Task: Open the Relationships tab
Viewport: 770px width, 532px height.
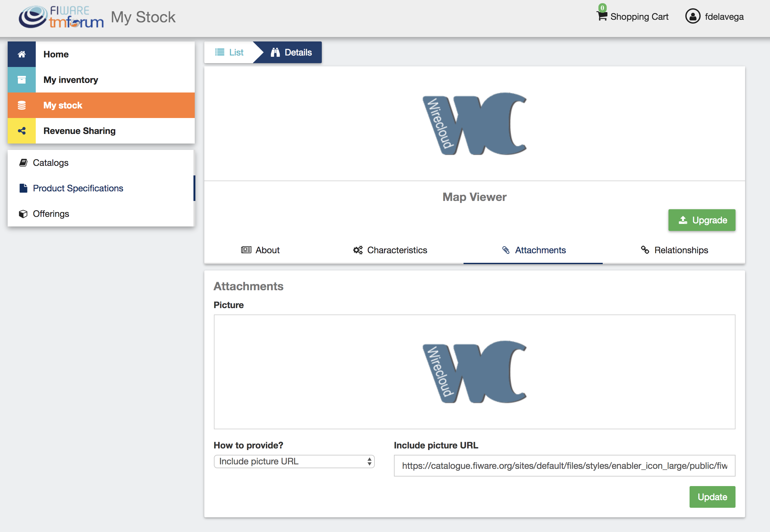Action: point(674,250)
